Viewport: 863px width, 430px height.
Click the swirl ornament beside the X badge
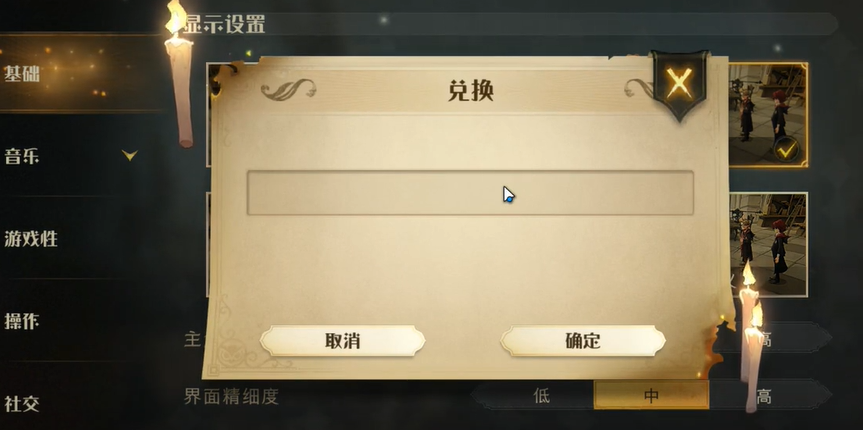(x=638, y=88)
